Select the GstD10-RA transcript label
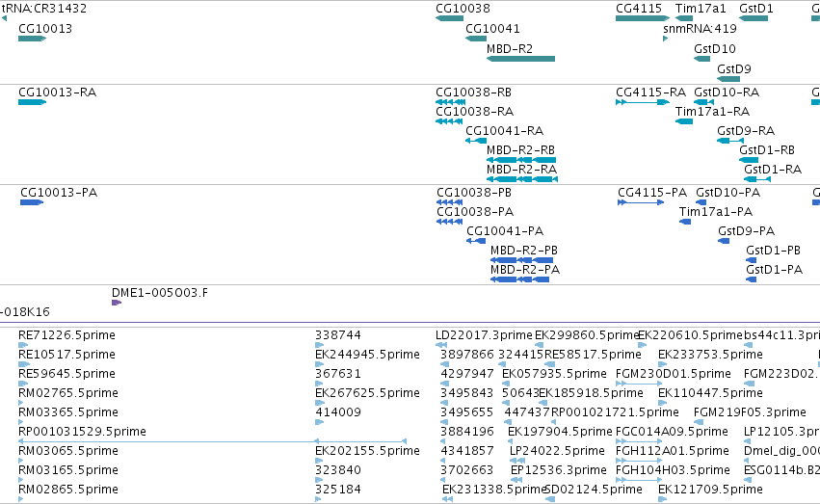This screenshot has width=820, height=504. [727, 93]
